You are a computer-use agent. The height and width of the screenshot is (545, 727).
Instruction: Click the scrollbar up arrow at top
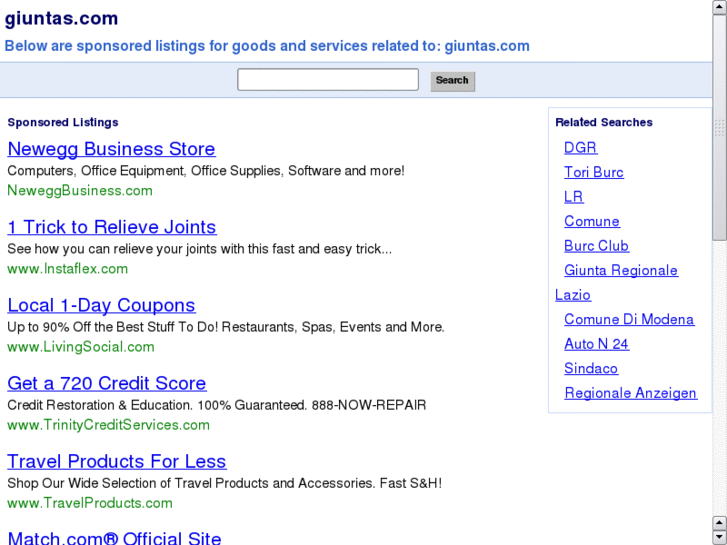[x=720, y=7]
